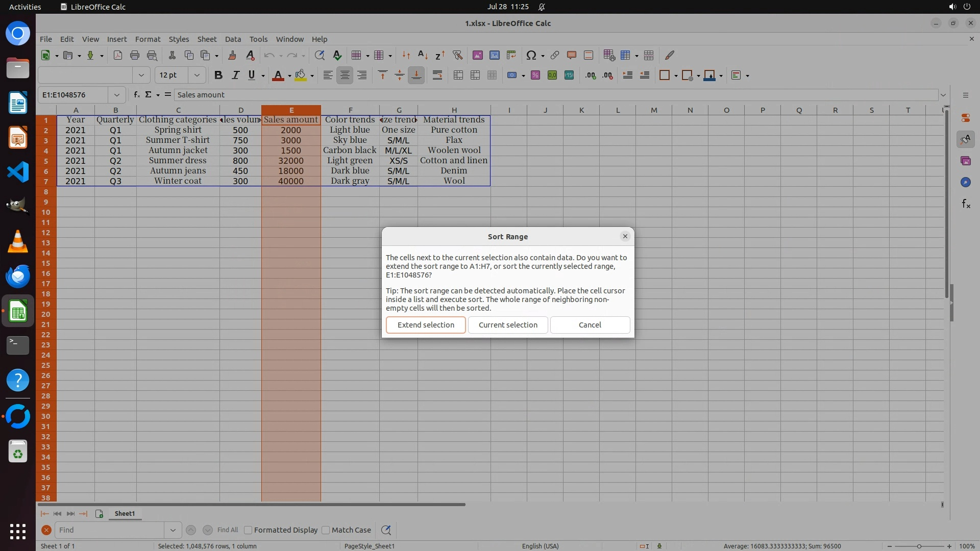The image size is (980, 551).
Task: Click the Format as Percent icon
Action: (535, 76)
